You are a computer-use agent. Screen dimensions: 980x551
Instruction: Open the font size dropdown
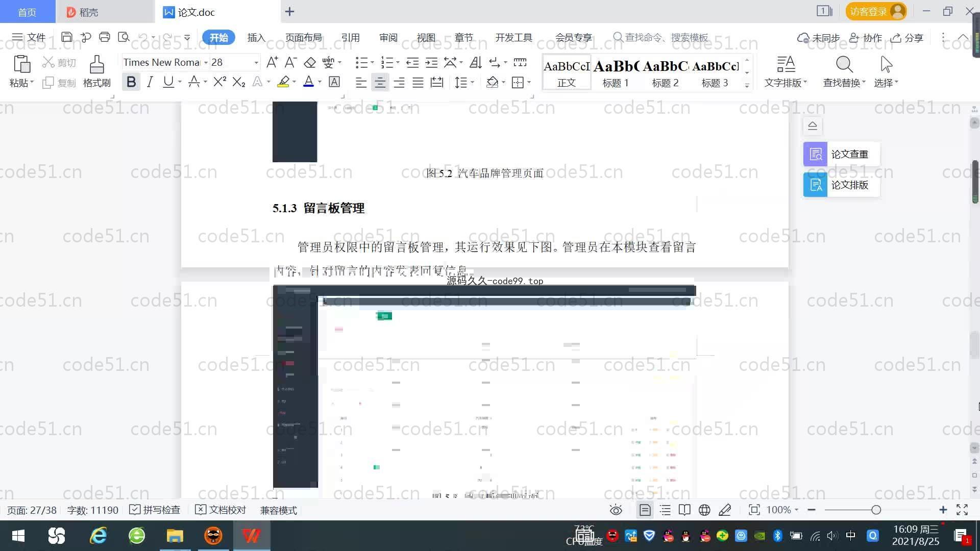(256, 62)
